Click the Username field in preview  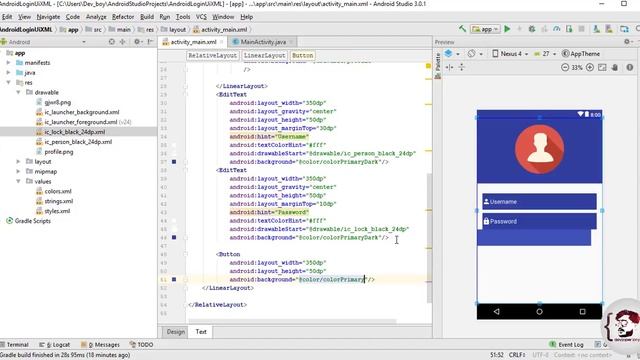539,202
